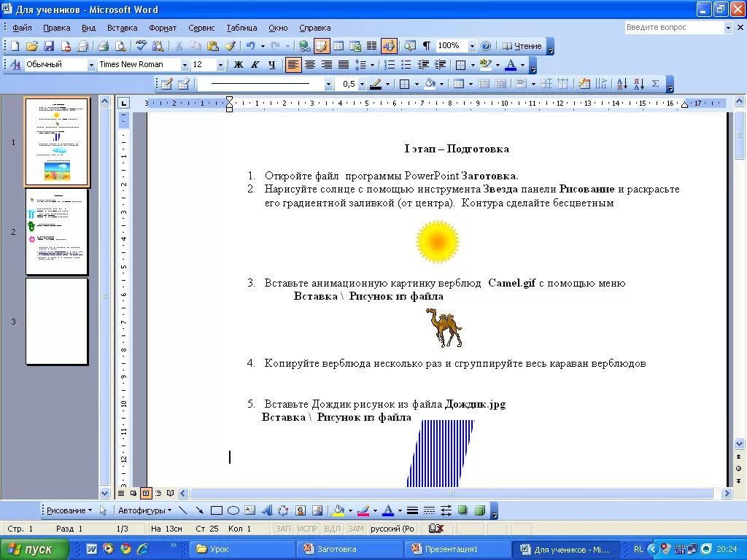This screenshot has height=560, width=747.
Task: Insert picture from file on the Drawing toolbar
Action: click(x=317, y=510)
